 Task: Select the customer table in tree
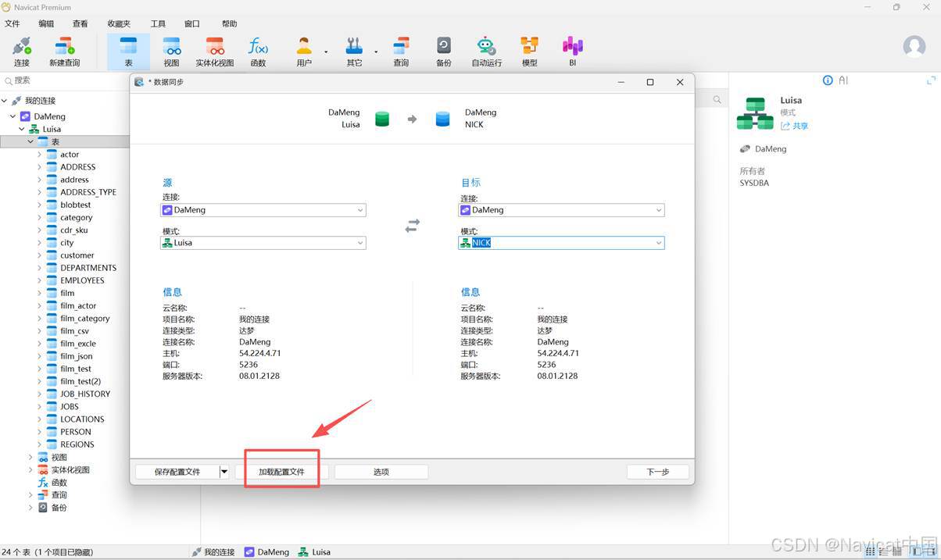tap(77, 255)
